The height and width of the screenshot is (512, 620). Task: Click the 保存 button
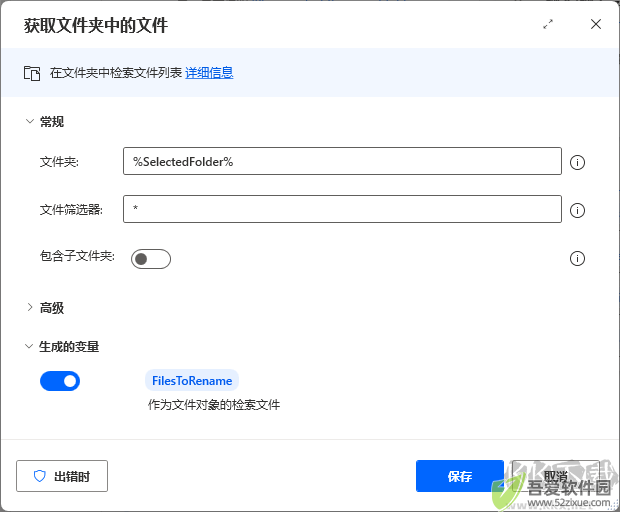pyautogui.click(x=460, y=476)
